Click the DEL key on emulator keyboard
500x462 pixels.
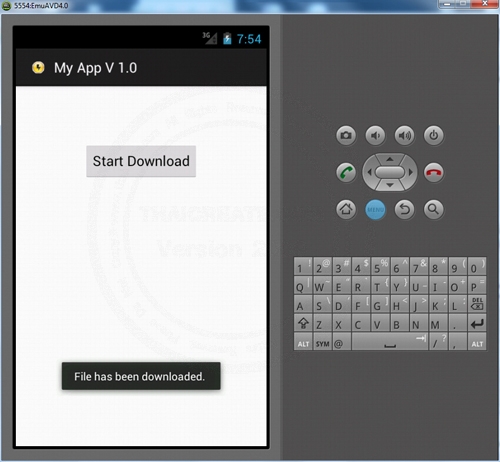click(x=477, y=304)
